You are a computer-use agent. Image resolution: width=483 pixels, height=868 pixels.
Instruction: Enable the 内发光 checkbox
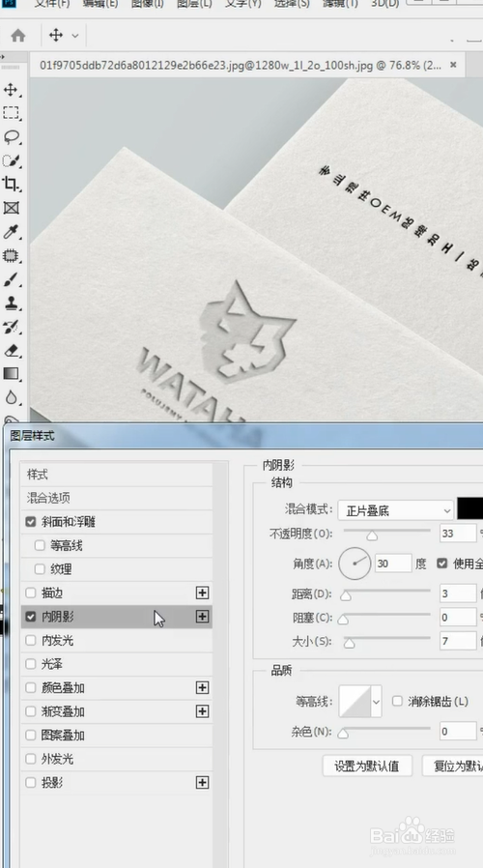click(x=31, y=641)
